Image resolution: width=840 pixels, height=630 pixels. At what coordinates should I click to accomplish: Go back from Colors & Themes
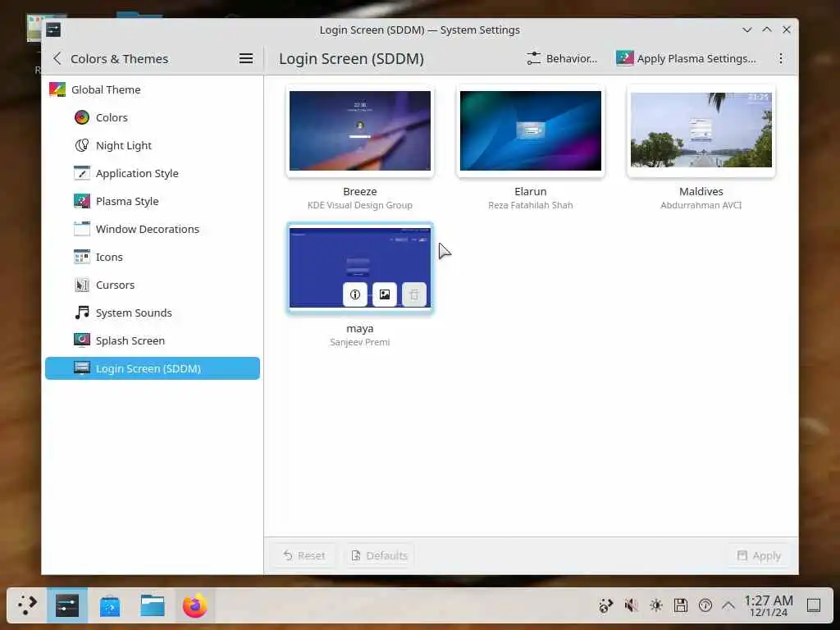point(57,58)
